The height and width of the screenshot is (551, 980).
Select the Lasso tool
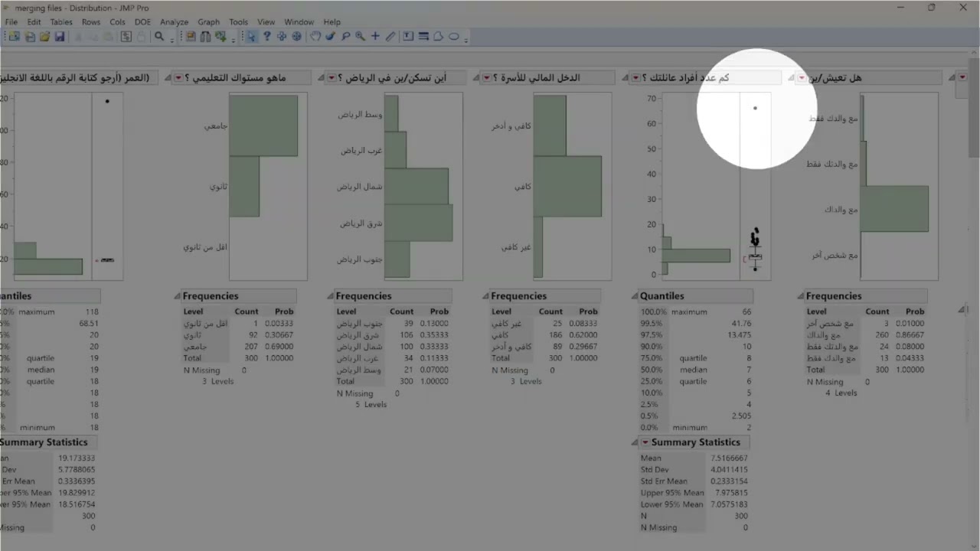click(345, 36)
